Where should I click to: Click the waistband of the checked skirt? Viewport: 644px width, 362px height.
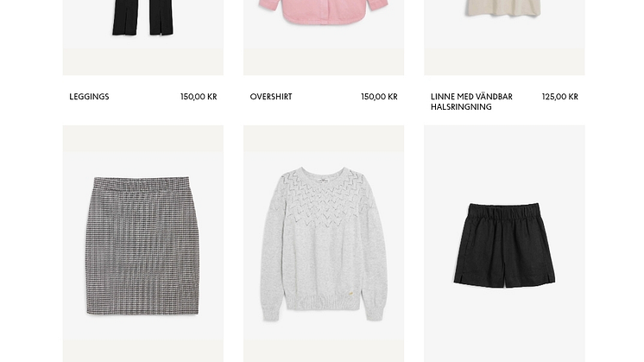[142, 184]
